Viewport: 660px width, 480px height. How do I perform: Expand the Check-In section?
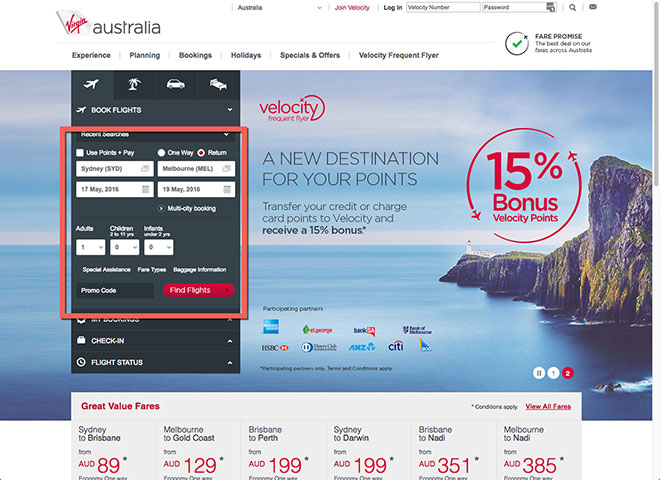point(155,341)
